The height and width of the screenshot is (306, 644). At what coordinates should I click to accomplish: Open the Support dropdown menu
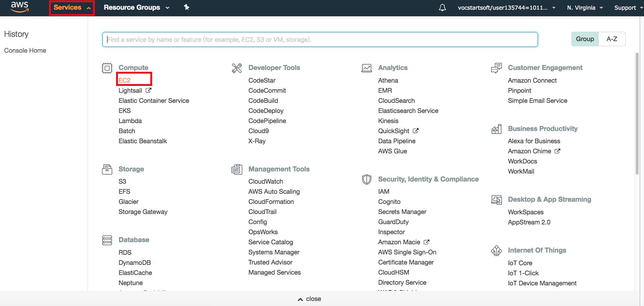pos(628,8)
